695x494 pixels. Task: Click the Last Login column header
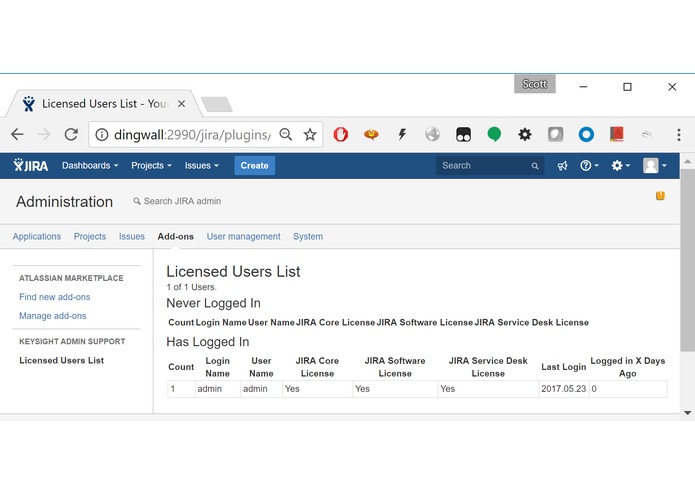[x=563, y=367]
